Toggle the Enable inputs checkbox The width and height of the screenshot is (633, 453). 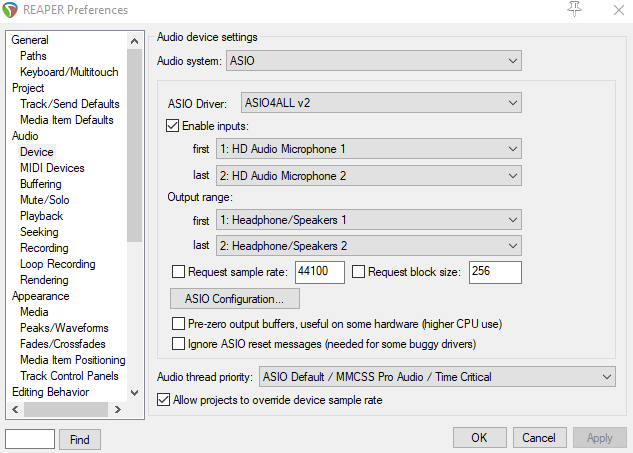click(172, 126)
